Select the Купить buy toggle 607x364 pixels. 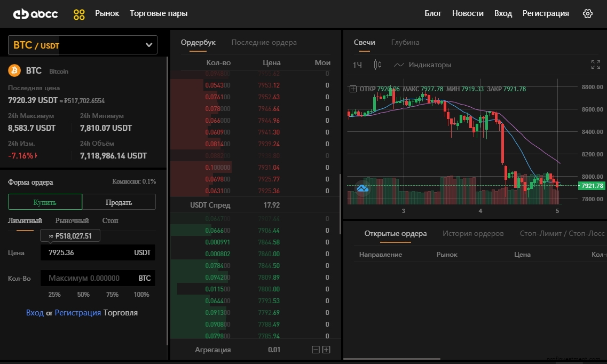45,202
